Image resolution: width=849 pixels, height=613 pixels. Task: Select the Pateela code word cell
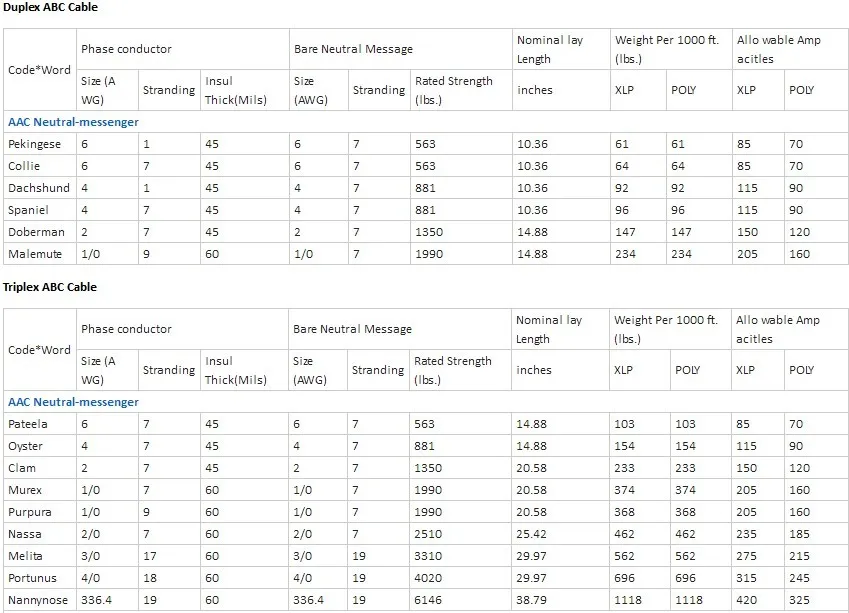[x=27, y=424]
